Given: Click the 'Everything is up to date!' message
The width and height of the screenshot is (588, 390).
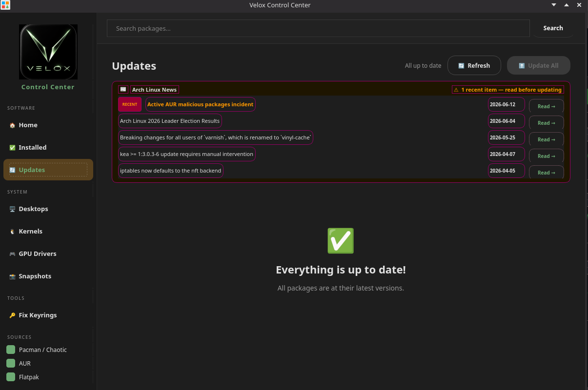Looking at the screenshot, I should click(x=341, y=270).
